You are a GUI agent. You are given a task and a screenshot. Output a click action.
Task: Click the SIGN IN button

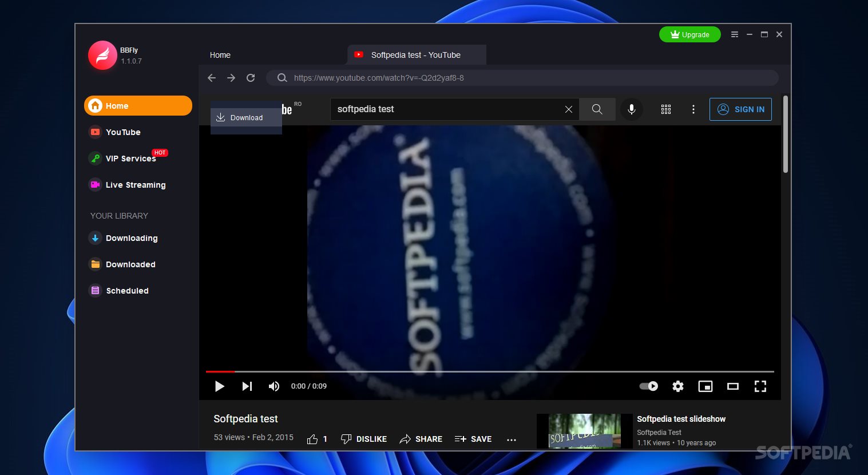(740, 109)
